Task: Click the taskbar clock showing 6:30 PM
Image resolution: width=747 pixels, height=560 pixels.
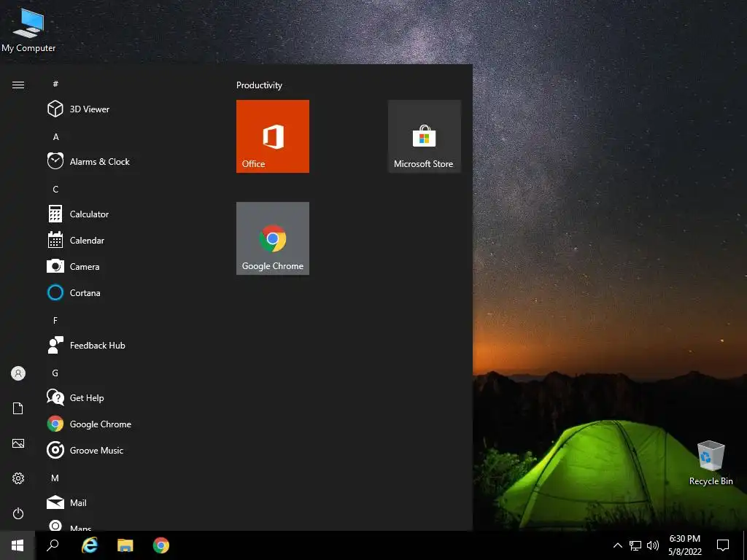Action: [684, 545]
